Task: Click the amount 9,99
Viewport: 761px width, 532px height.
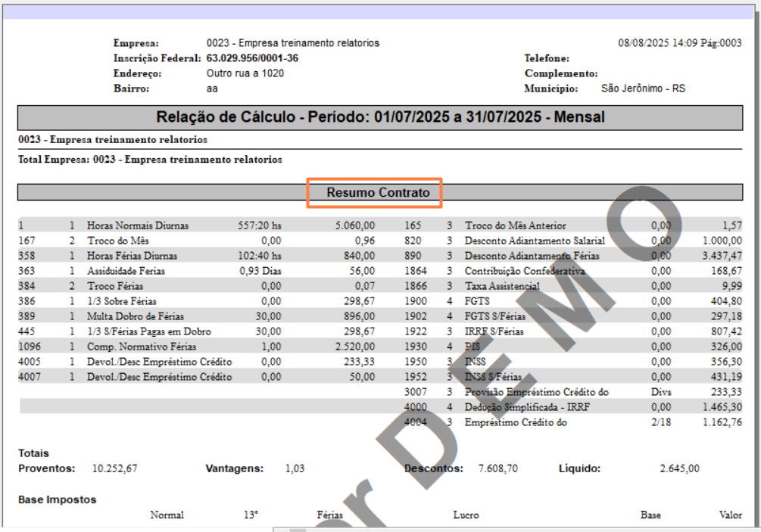Action: coord(732,286)
